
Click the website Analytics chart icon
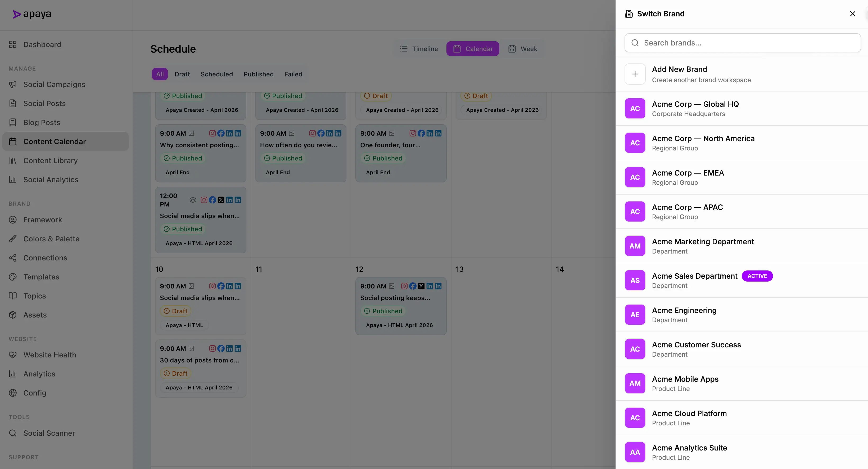(13, 374)
